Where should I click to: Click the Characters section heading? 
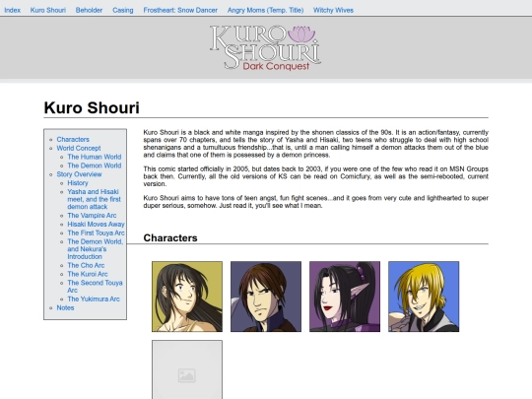point(170,237)
